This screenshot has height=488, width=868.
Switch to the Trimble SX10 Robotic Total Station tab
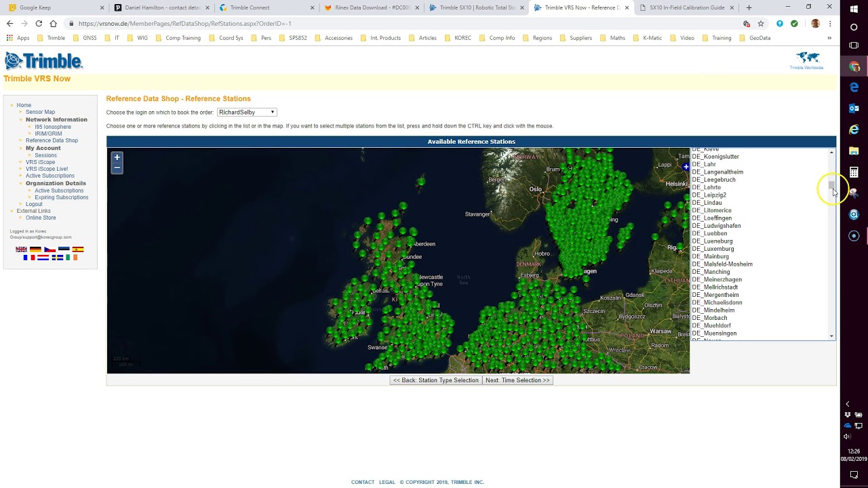point(476,7)
